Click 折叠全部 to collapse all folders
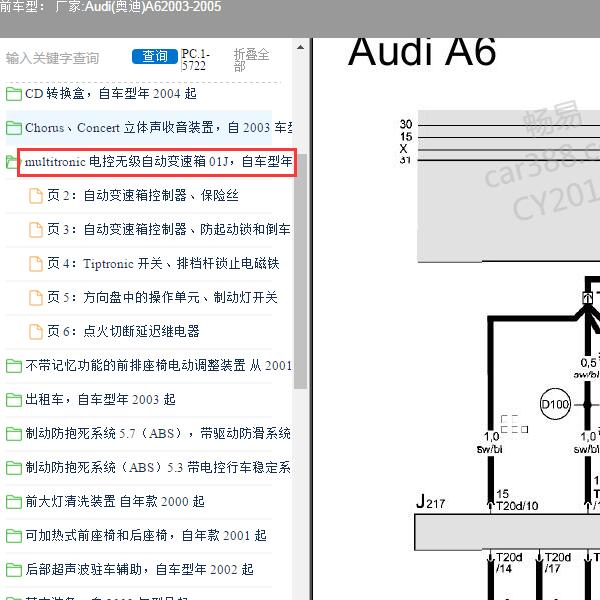The image size is (600, 600). click(x=251, y=60)
